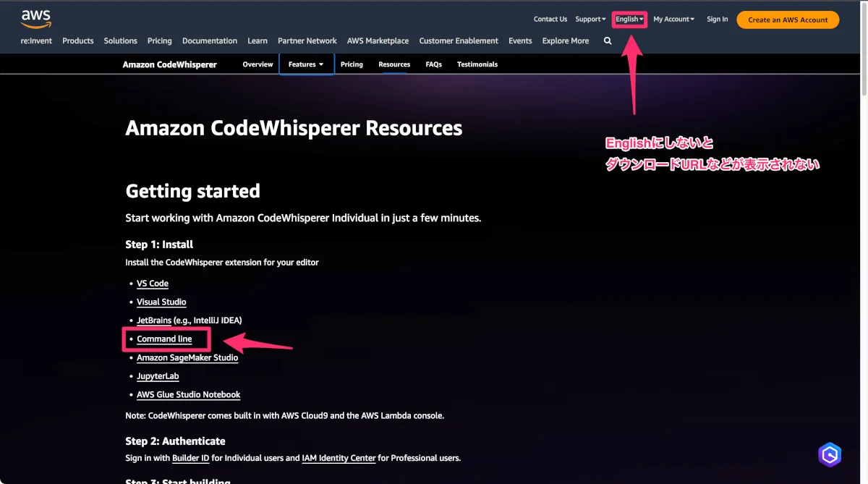Image resolution: width=868 pixels, height=484 pixels.
Task: Go to the Testimonials tab
Action: [477, 64]
